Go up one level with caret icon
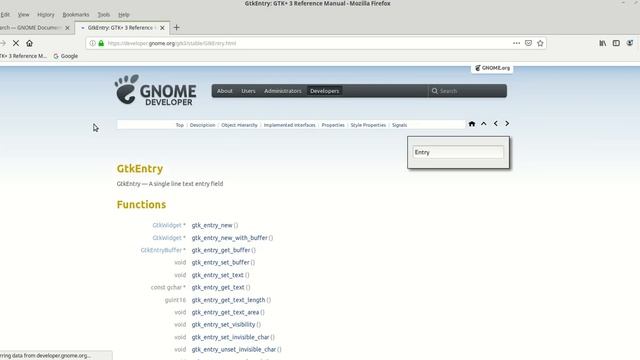 coord(484,124)
